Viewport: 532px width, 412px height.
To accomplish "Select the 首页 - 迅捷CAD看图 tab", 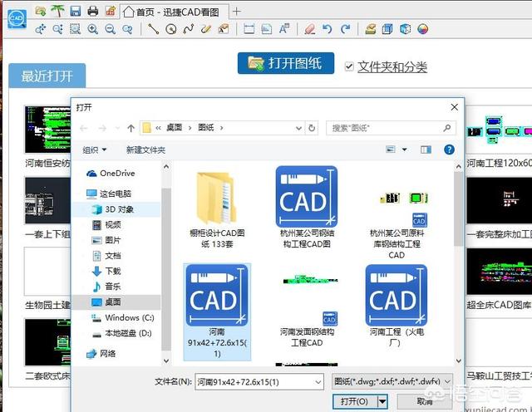I will [174, 12].
